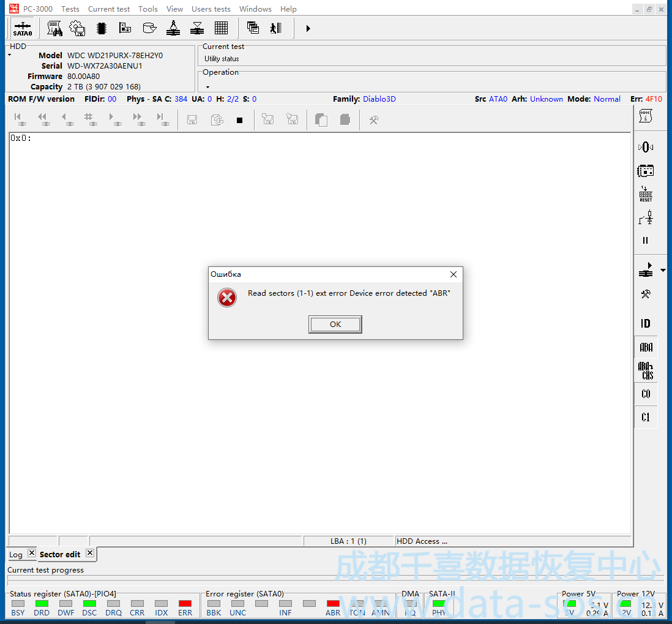This screenshot has height=624, width=672.
Task: Expand the HDD info dropdown arrow
Action: [x=10, y=56]
